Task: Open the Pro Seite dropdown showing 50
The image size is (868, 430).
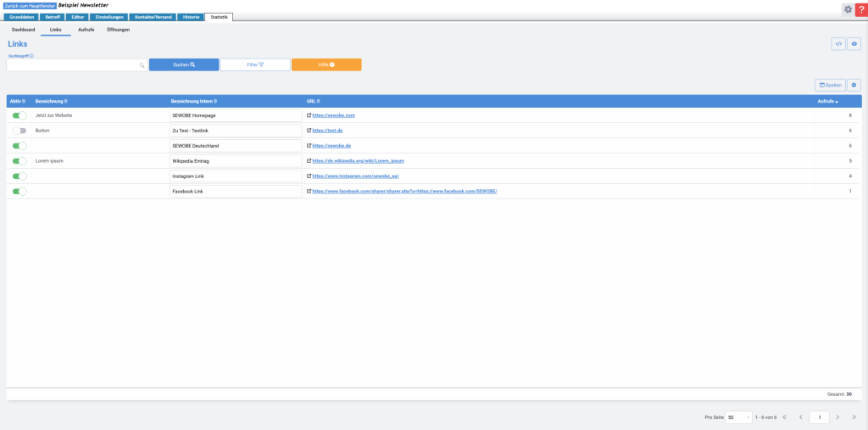Action: (x=738, y=417)
